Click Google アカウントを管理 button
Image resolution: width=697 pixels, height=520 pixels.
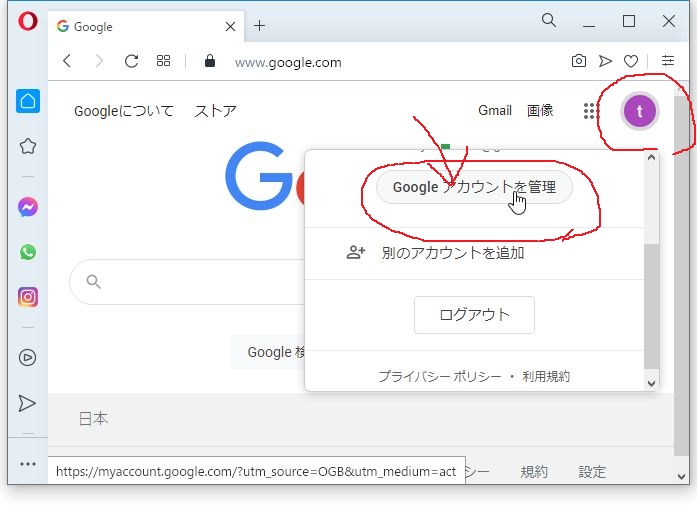tap(474, 187)
